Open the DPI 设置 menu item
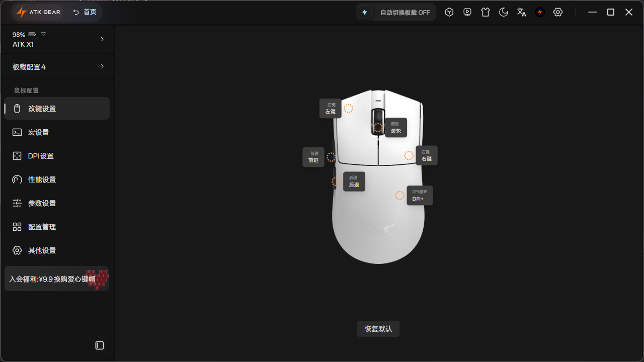This screenshot has height=362, width=644. tap(57, 156)
